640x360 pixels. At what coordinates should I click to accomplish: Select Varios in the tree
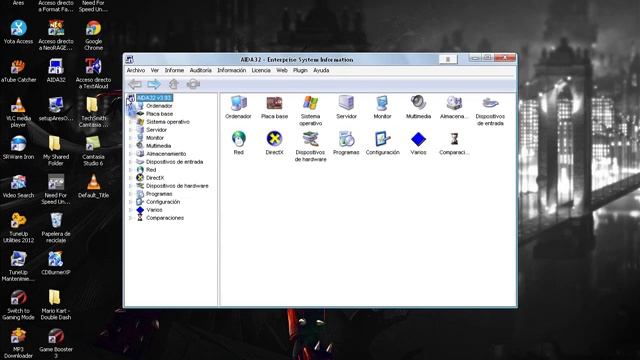tap(154, 210)
